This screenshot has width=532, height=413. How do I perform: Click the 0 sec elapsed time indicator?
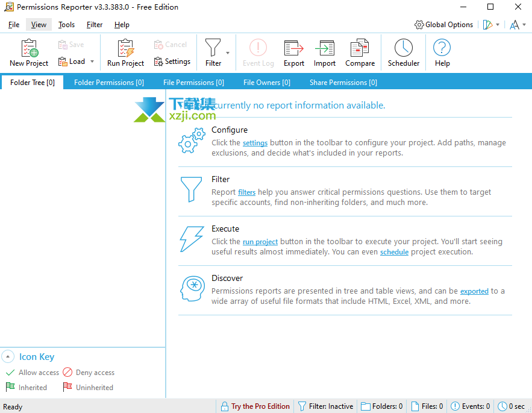pyautogui.click(x=511, y=406)
